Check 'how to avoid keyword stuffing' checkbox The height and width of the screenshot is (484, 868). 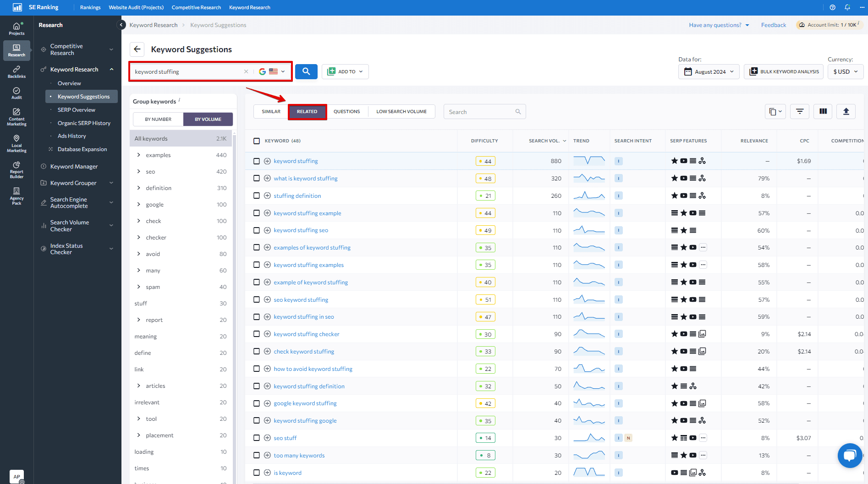(x=257, y=369)
